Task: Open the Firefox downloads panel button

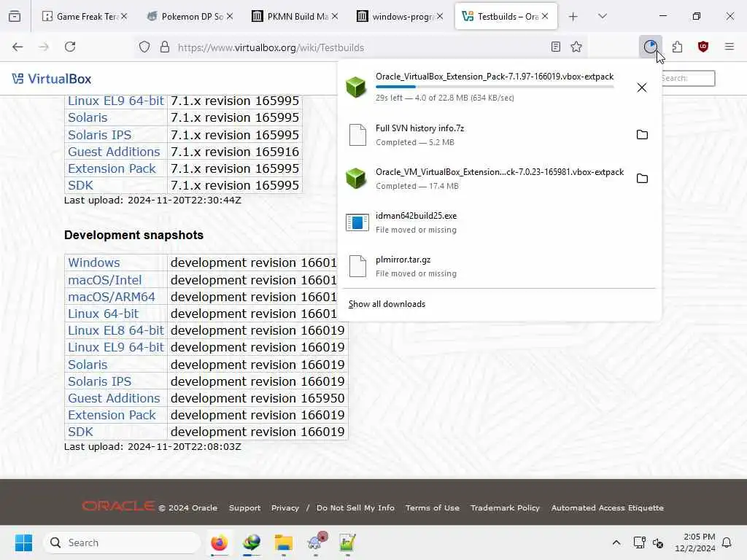Action: 650,47
